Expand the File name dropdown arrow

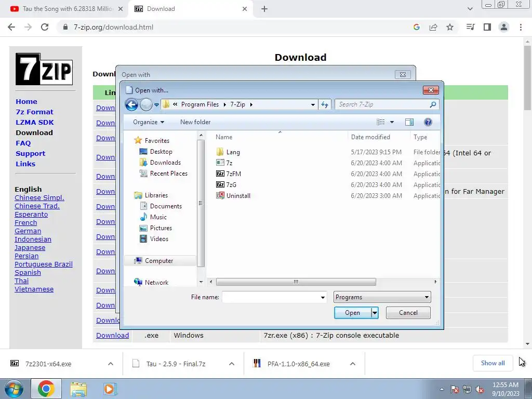(323, 297)
